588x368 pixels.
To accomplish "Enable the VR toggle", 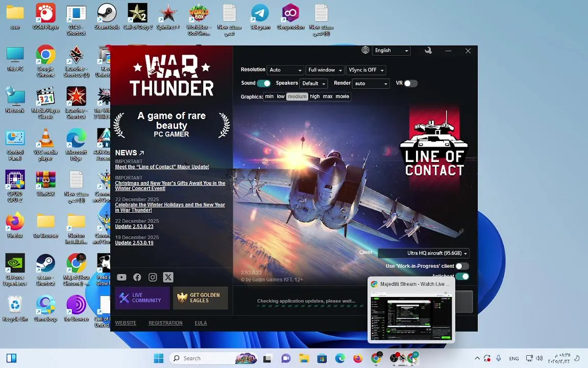I will click(x=410, y=83).
